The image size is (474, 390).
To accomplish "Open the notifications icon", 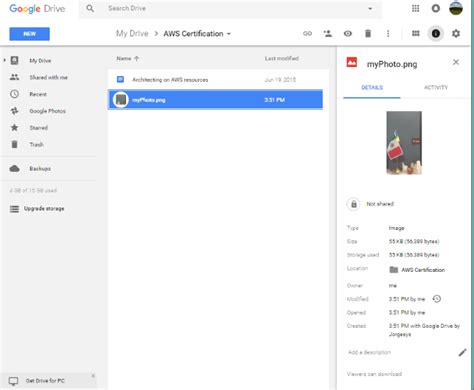I will point(435,8).
